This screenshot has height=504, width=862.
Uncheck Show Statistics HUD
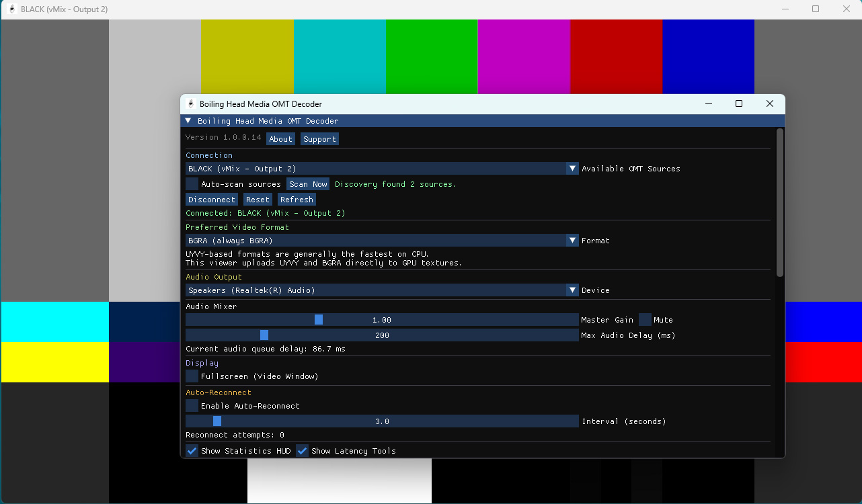point(192,451)
